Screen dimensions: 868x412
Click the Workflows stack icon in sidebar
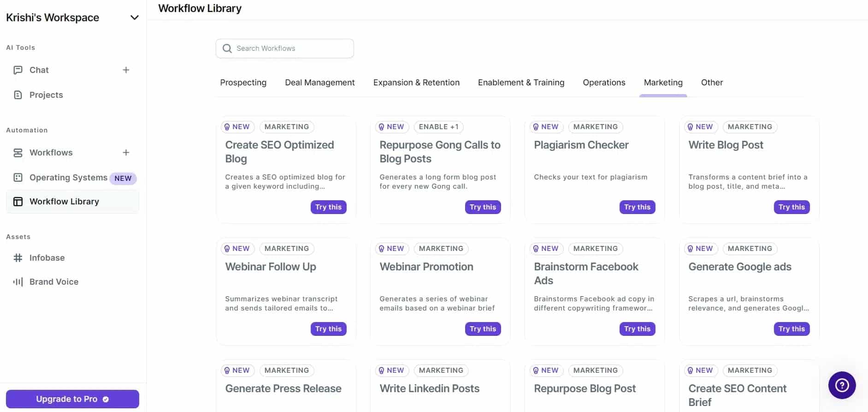[18, 153]
